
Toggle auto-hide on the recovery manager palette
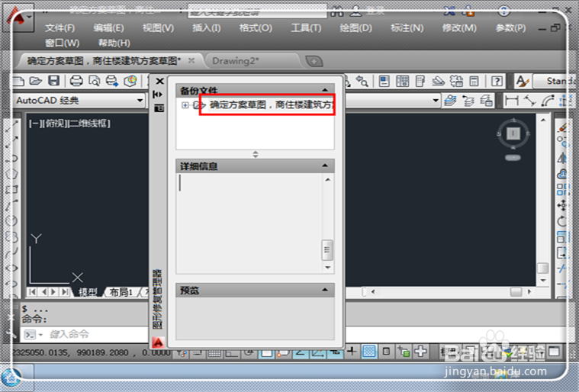pos(158,95)
